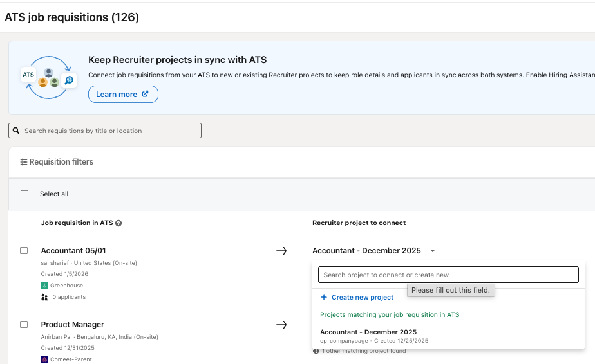Tick the Accountant 05/01 requisition checkbox

(x=24, y=251)
